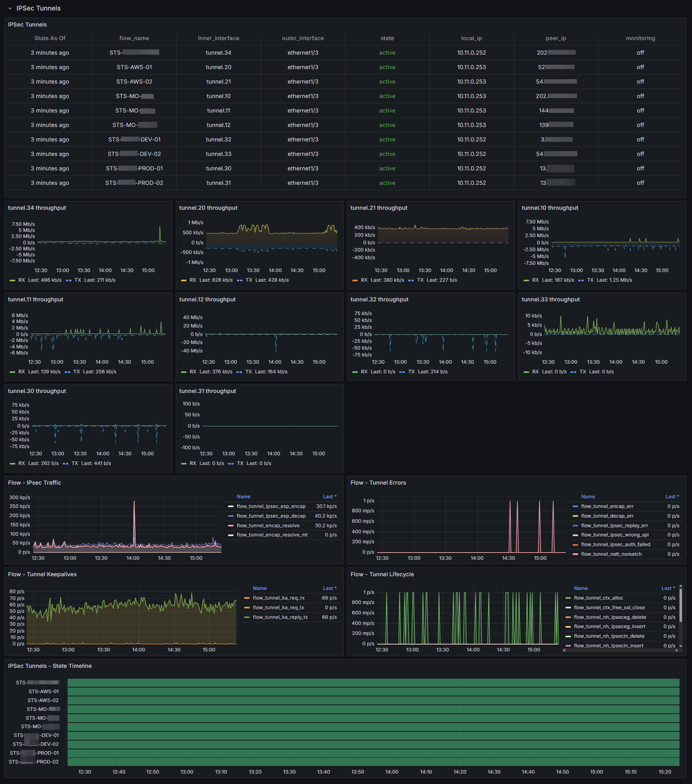
Task: Click STS-AWS-01 bar in State Timeline
Action: click(373, 692)
